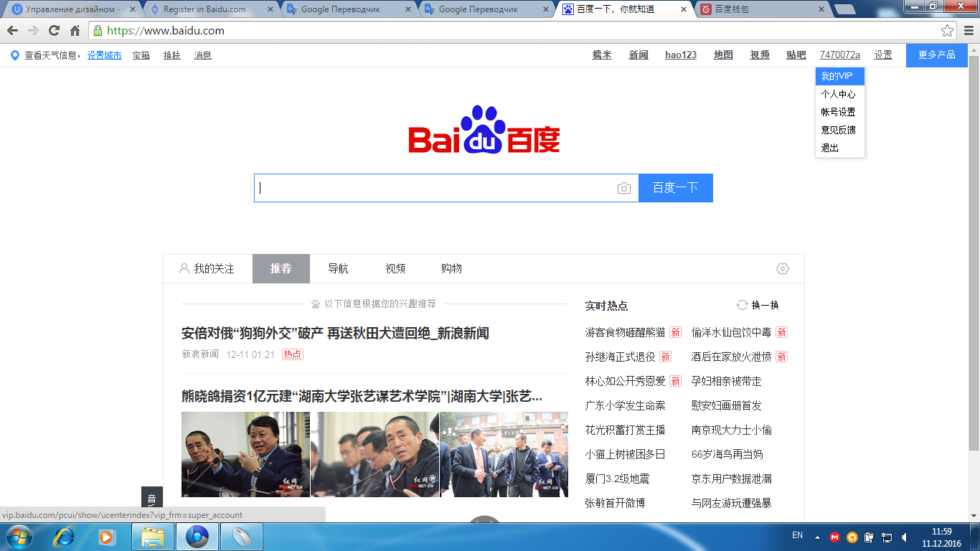Open hot topic 孙继海正式退役

point(620,357)
